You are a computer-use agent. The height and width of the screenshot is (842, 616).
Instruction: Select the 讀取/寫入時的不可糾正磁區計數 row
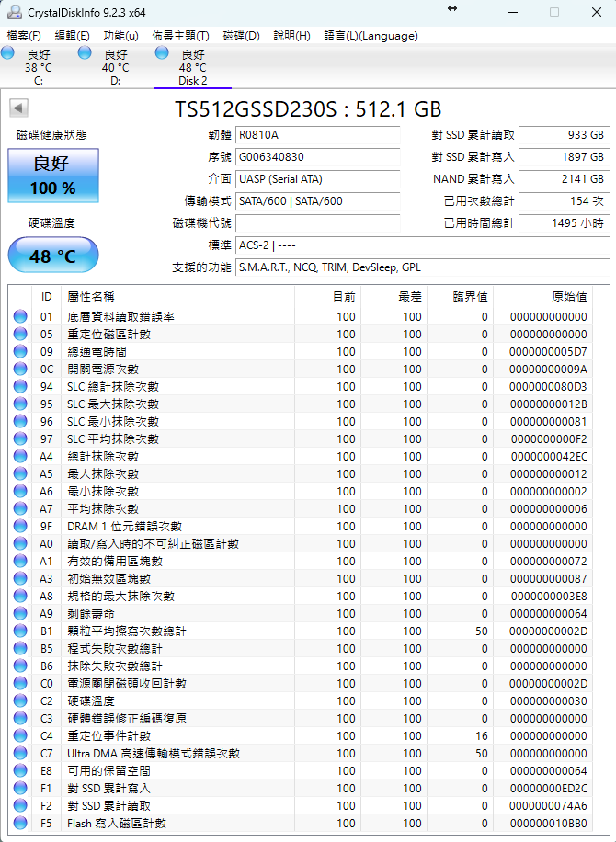coord(302,543)
